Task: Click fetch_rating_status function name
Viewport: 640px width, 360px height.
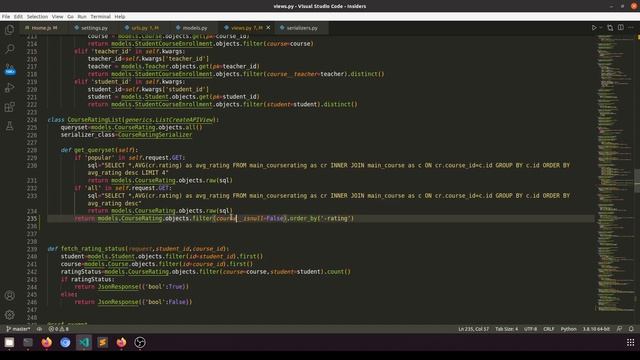Action: coord(93,249)
